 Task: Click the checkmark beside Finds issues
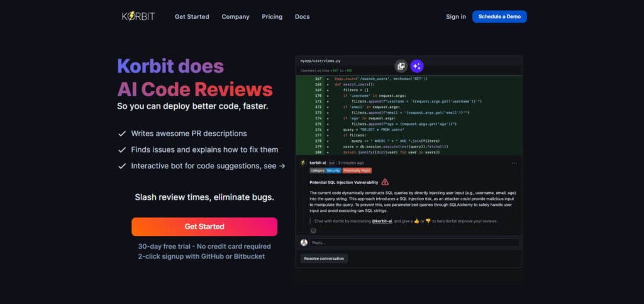(x=122, y=150)
